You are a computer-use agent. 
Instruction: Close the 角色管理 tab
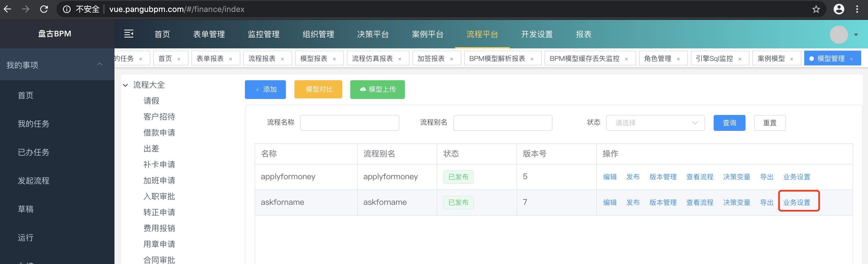point(678,59)
